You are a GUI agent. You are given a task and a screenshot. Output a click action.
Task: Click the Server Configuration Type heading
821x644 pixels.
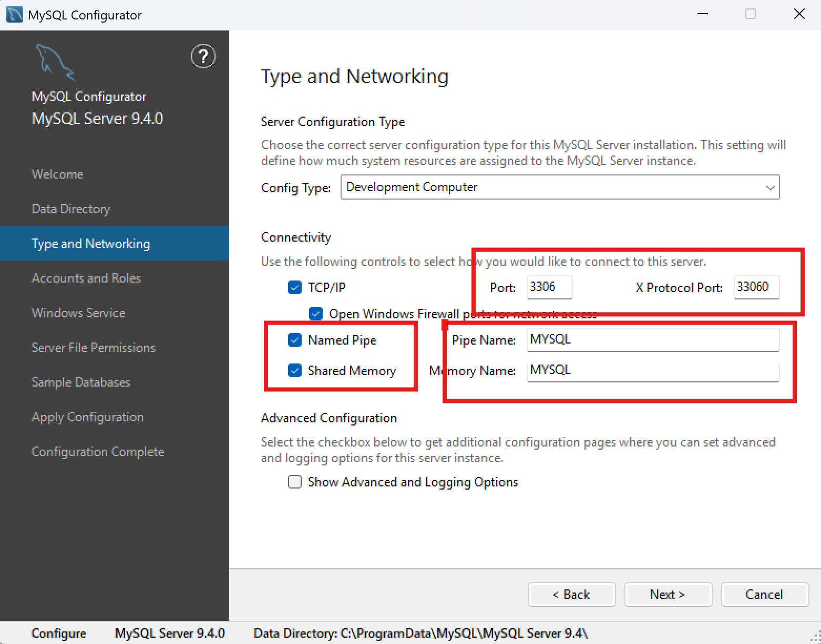[333, 122]
